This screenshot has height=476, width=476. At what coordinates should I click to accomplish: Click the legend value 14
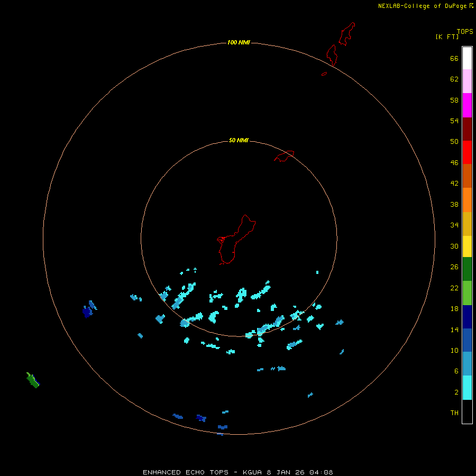pos(454,329)
